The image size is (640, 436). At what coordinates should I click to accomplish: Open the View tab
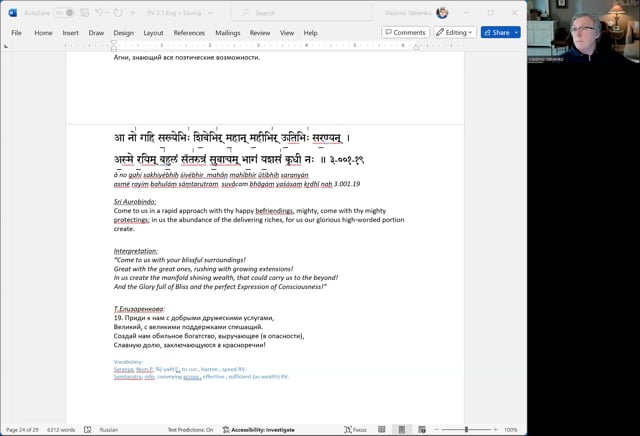(287, 33)
